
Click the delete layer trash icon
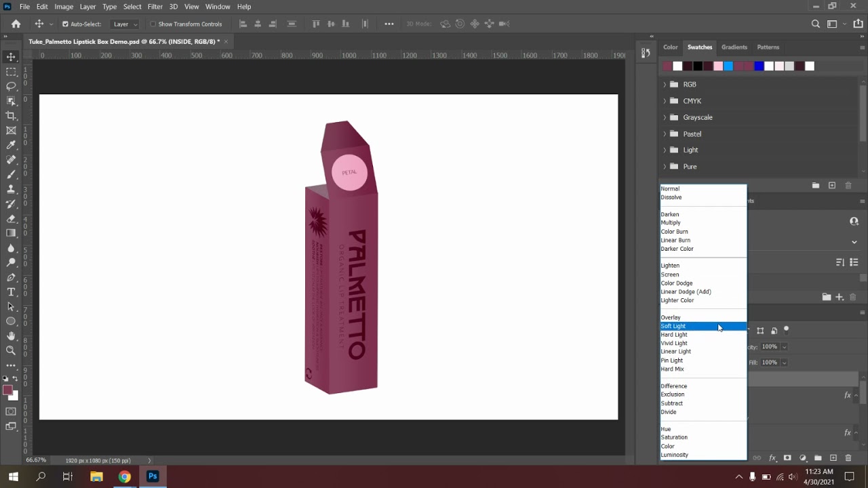(848, 458)
